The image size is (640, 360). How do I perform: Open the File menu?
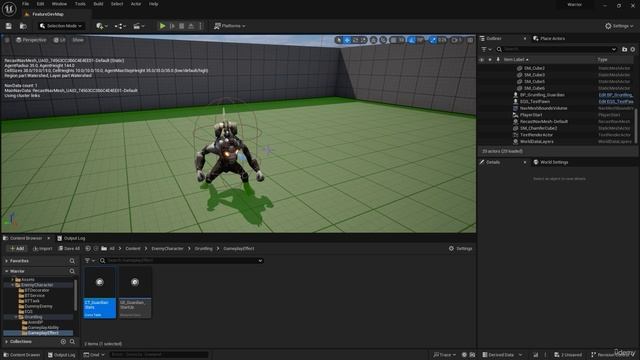[25, 4]
